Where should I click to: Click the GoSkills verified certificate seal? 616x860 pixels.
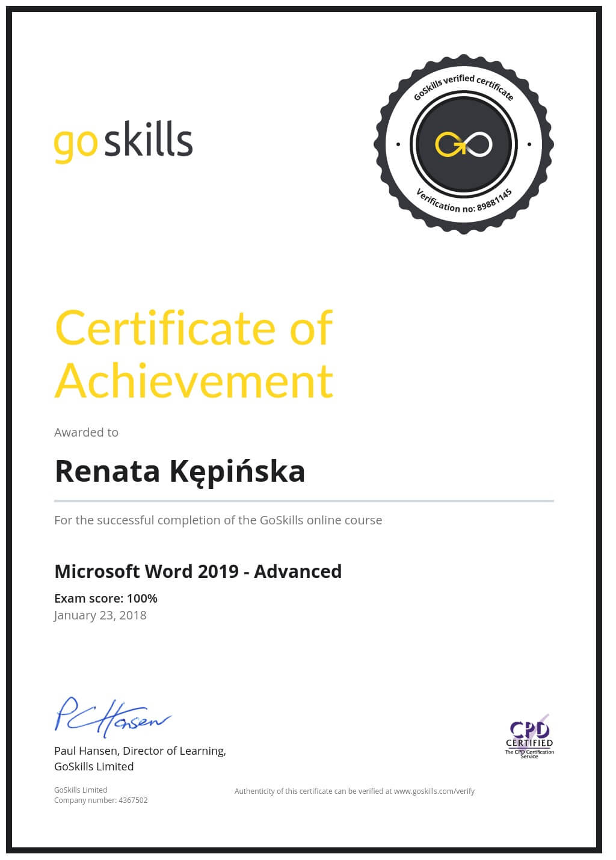click(463, 144)
